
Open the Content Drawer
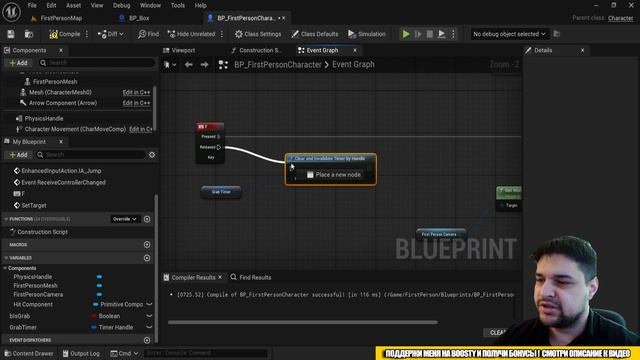[x=29, y=353]
